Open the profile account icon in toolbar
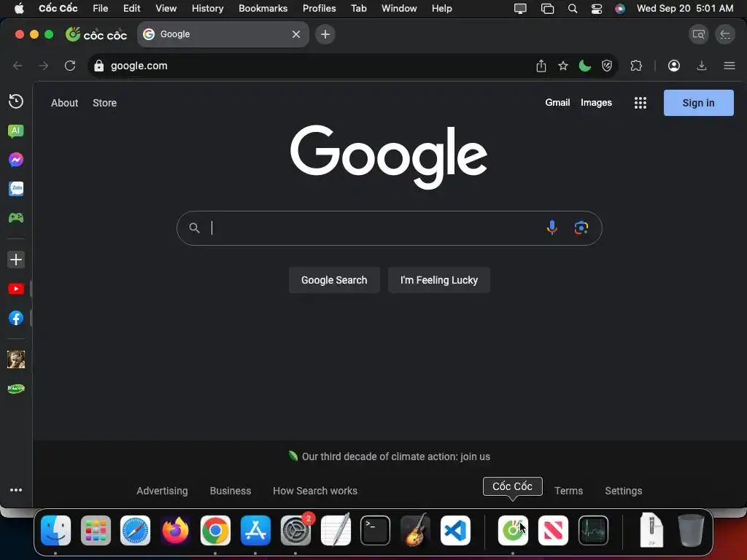 [673, 66]
